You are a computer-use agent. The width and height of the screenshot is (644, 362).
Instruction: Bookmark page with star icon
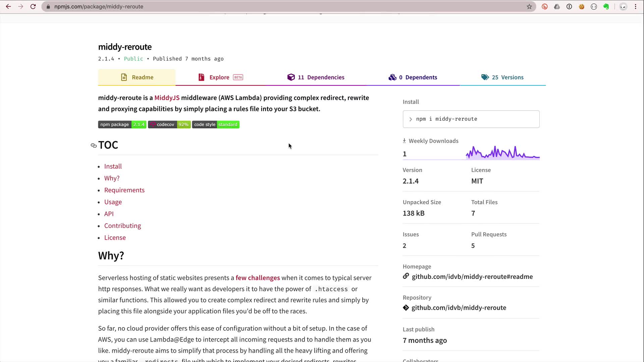tap(529, 6)
